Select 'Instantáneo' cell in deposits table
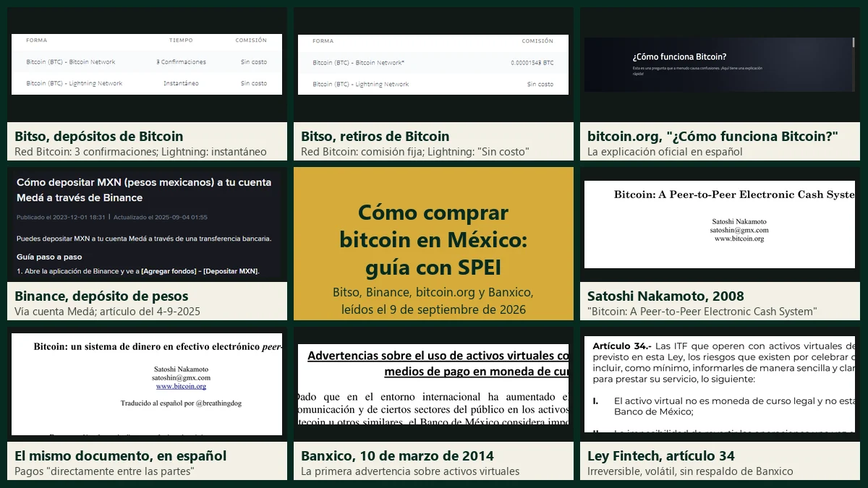This screenshot has width=868, height=488. point(181,83)
